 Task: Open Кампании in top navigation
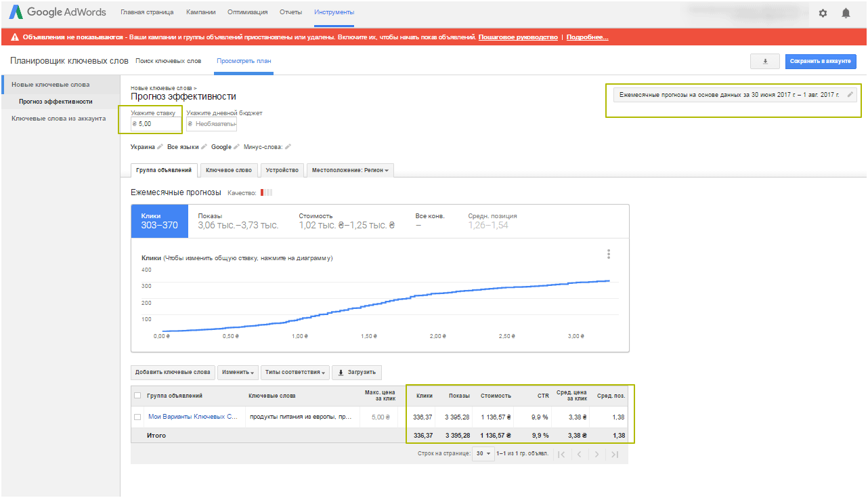(200, 12)
